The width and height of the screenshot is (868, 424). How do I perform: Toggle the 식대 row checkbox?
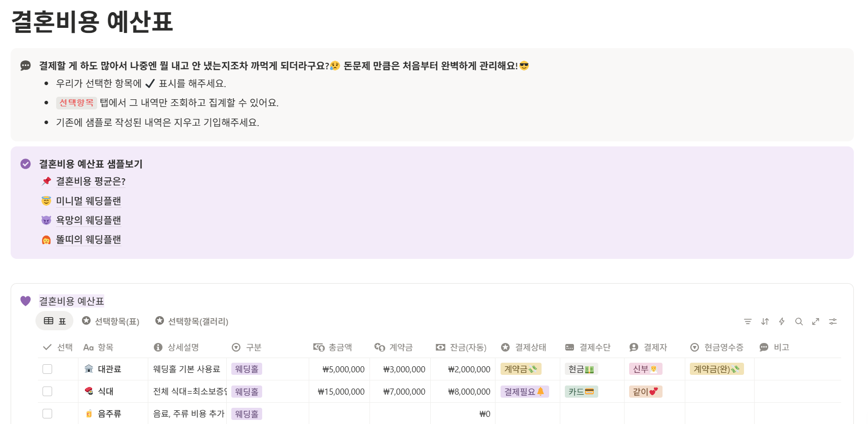tap(47, 391)
